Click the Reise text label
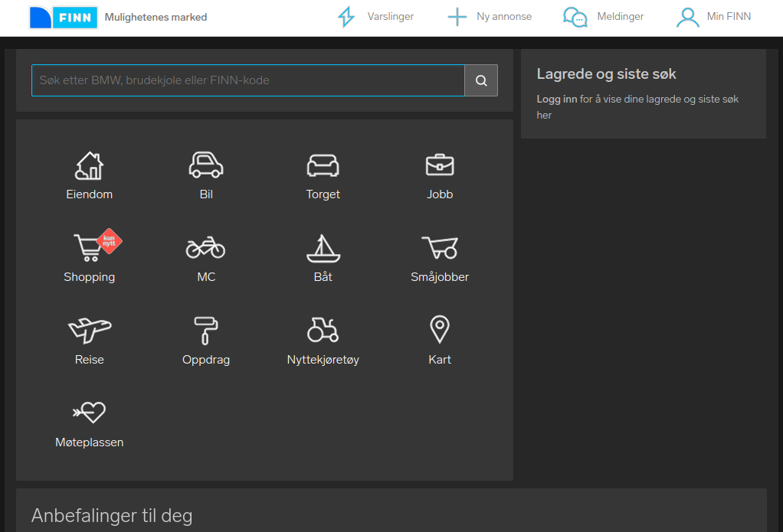The height and width of the screenshot is (532, 783). pos(90,360)
